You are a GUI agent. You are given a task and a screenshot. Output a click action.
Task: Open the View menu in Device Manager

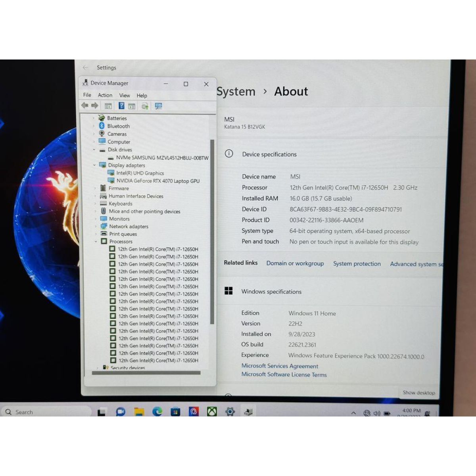coord(125,96)
